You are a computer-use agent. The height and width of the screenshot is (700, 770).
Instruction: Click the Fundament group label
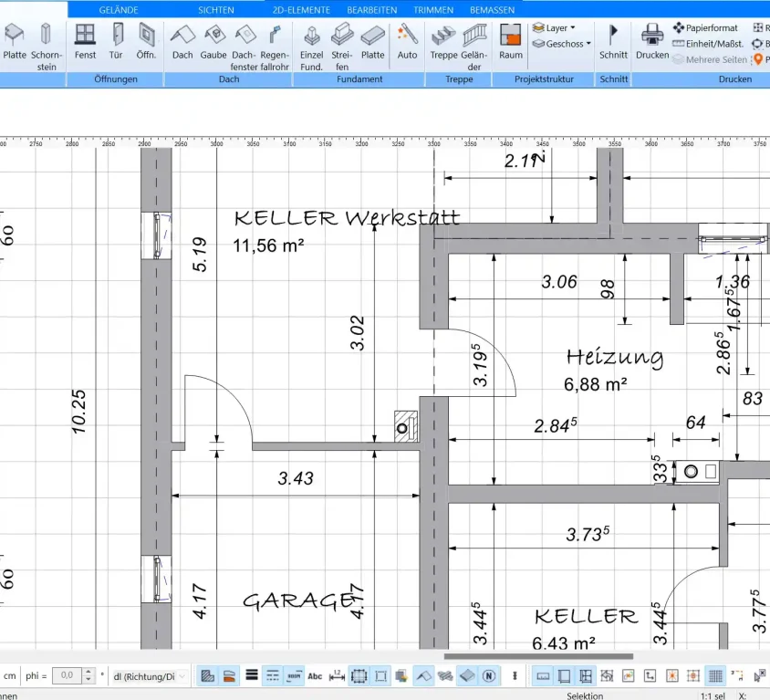[x=359, y=79]
